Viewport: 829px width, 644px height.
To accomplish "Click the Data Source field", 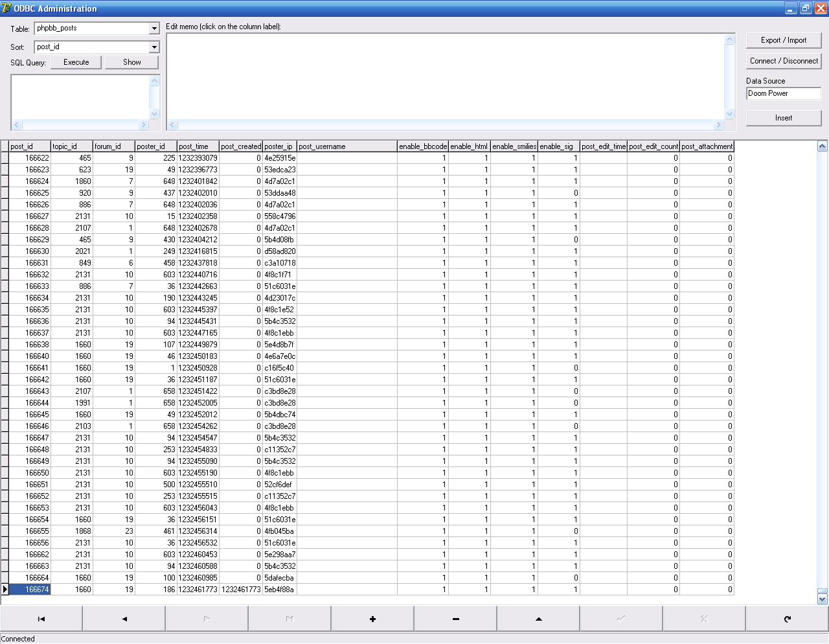I will tap(783, 93).
